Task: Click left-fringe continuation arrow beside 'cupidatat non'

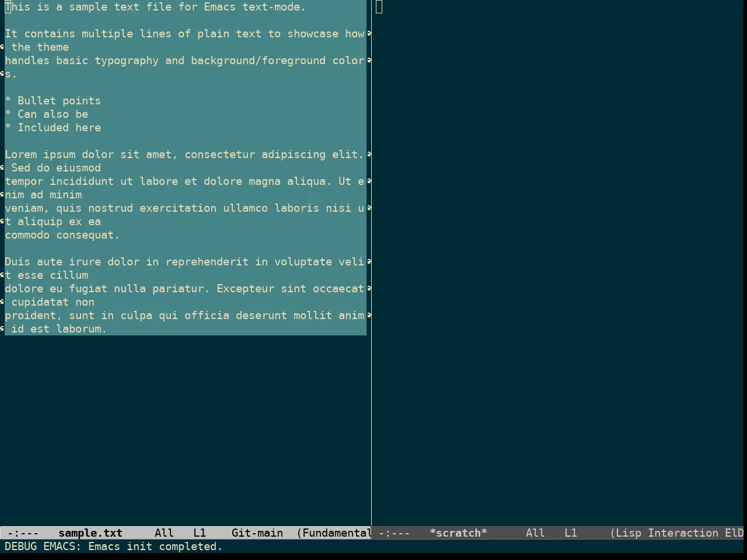Action: point(2,302)
